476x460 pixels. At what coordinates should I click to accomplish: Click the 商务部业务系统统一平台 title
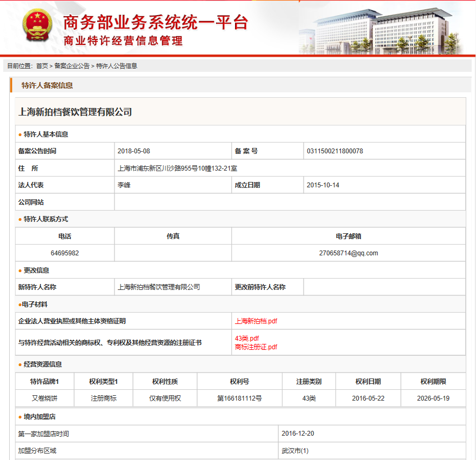pyautogui.click(x=156, y=22)
